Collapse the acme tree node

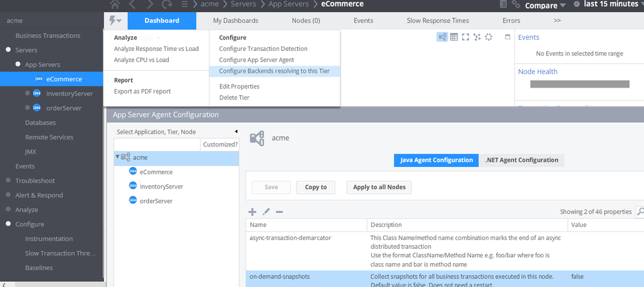pos(117,157)
